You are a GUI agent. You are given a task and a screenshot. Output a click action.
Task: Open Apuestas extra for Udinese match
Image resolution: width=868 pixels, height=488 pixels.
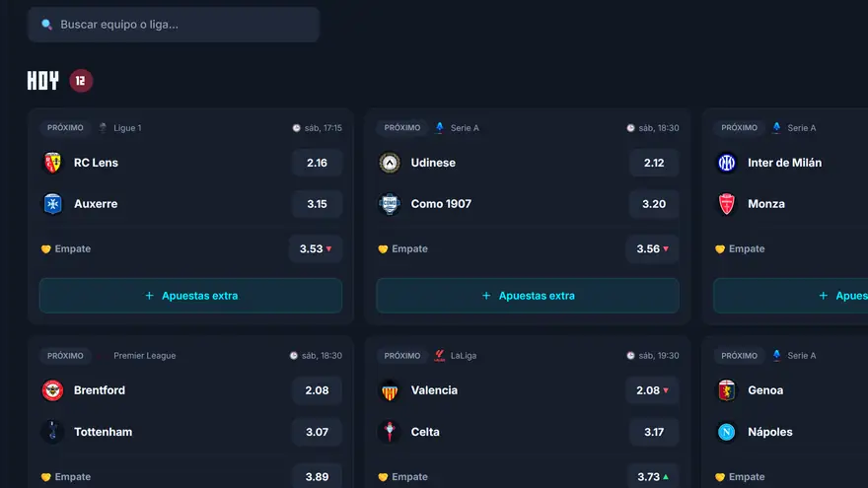click(x=528, y=296)
